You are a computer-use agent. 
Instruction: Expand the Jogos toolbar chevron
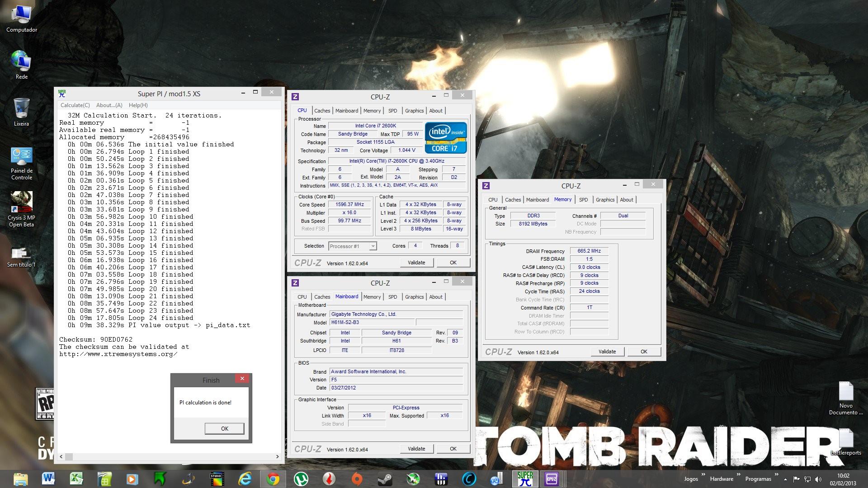coord(703,474)
